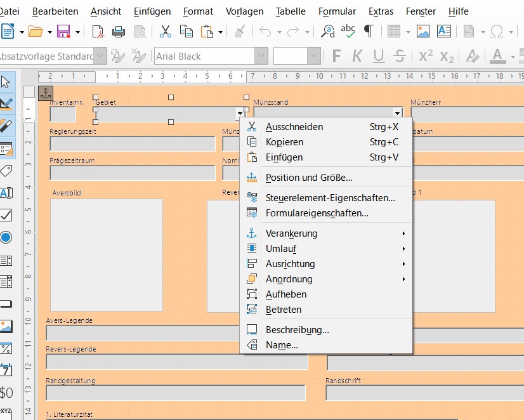Choose Steuerelement-Eigenschaften from context menu
The image size is (524, 420).
pyautogui.click(x=326, y=198)
